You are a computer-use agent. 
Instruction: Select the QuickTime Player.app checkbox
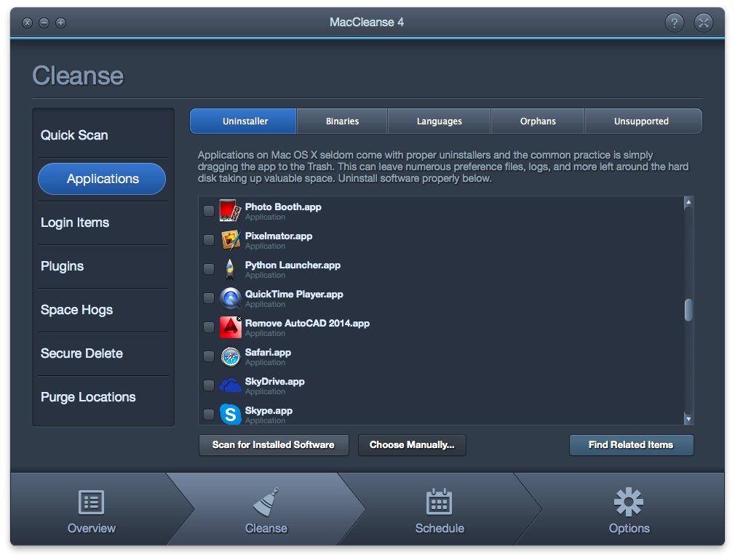209,298
